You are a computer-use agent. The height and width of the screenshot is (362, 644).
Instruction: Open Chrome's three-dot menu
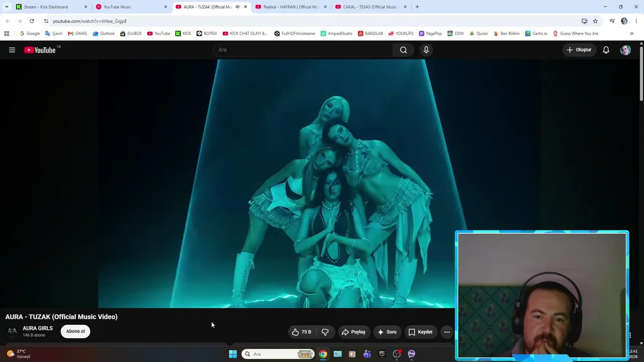[636, 21]
